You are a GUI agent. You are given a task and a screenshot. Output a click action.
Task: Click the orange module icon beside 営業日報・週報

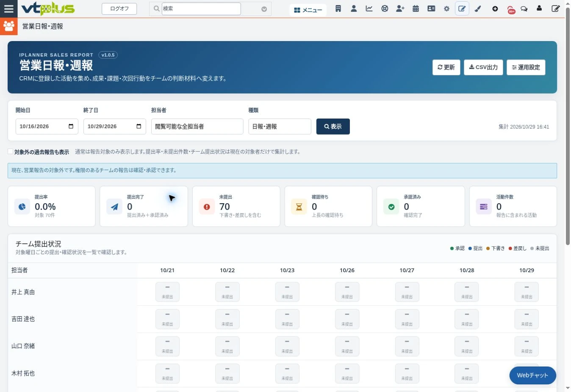[x=8, y=26]
